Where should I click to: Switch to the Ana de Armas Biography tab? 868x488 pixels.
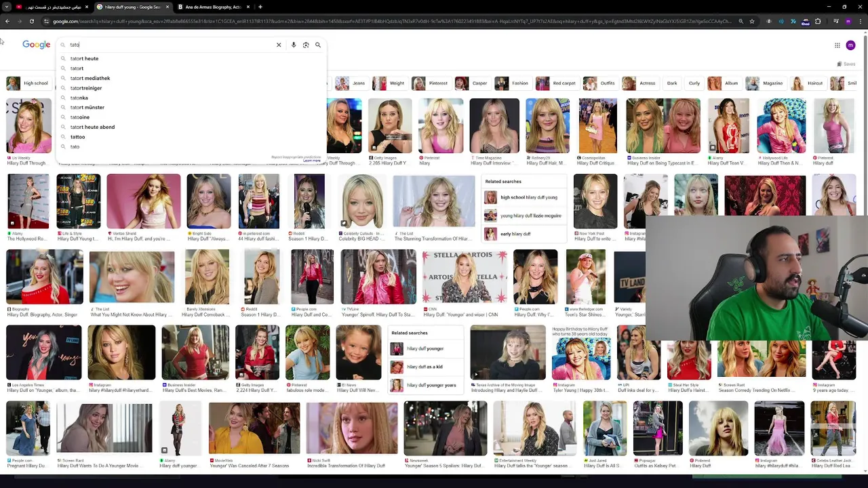click(213, 7)
